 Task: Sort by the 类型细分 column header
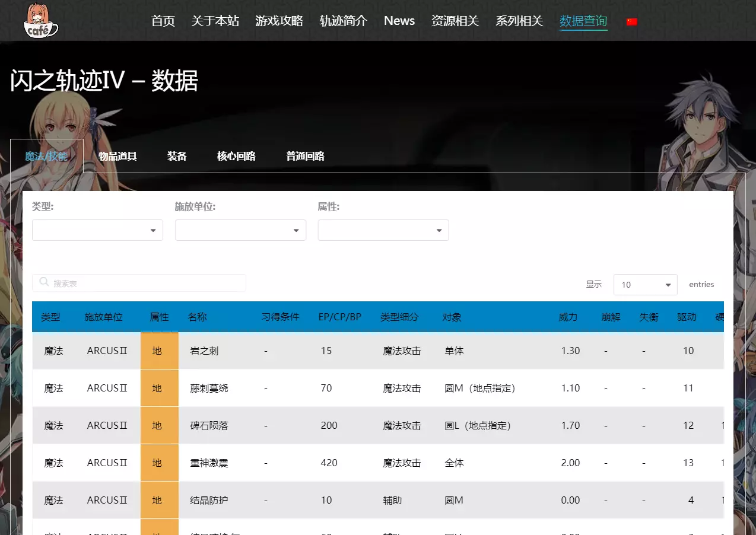point(399,317)
